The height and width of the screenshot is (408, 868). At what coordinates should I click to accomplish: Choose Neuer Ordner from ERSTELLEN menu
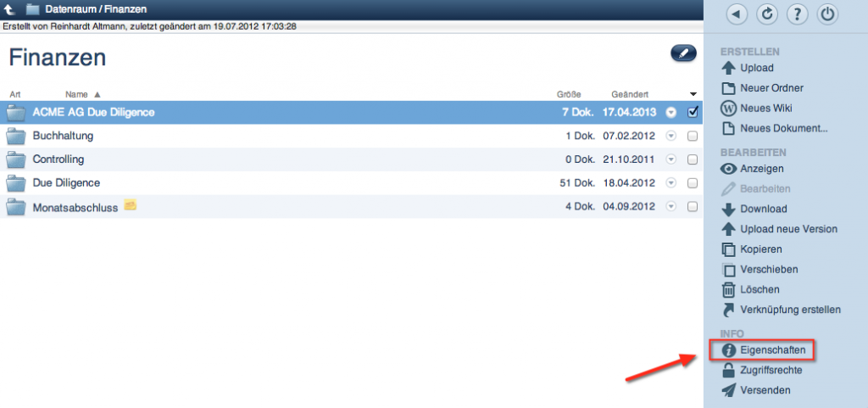pyautogui.click(x=771, y=88)
